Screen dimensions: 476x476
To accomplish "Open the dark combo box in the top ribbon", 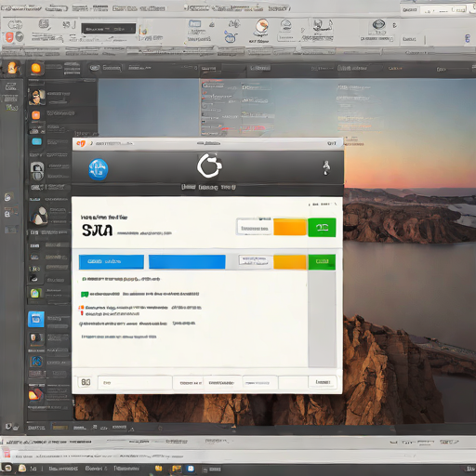I will click(x=109, y=29).
